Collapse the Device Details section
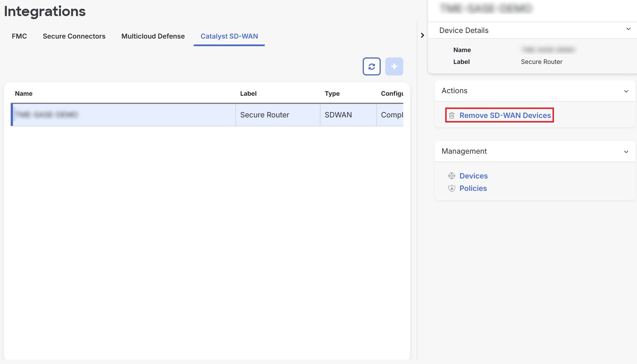This screenshot has width=637, height=364. point(628,29)
